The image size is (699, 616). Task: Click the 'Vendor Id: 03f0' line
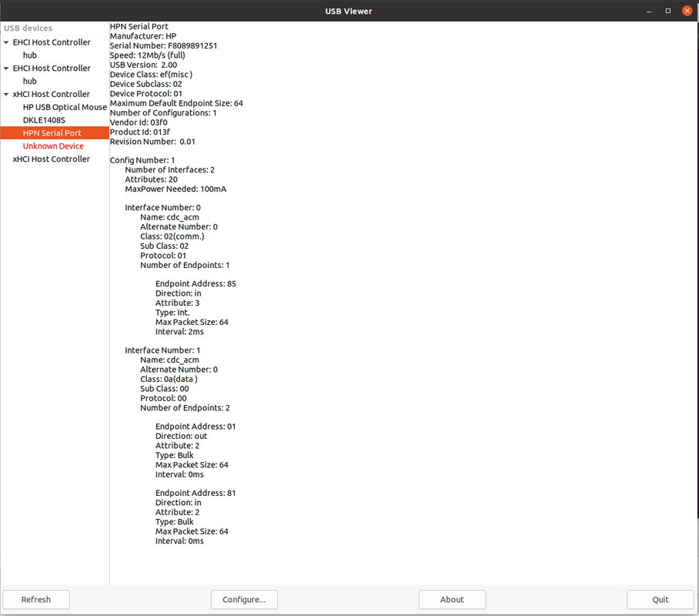coord(139,122)
